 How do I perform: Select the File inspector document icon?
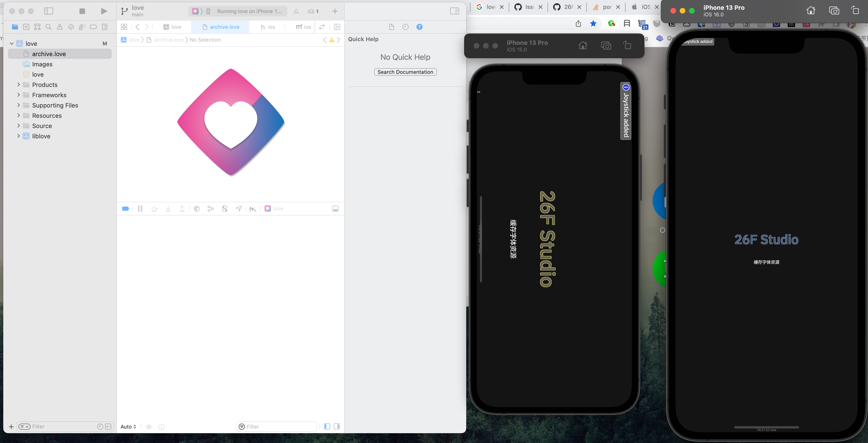point(391,27)
